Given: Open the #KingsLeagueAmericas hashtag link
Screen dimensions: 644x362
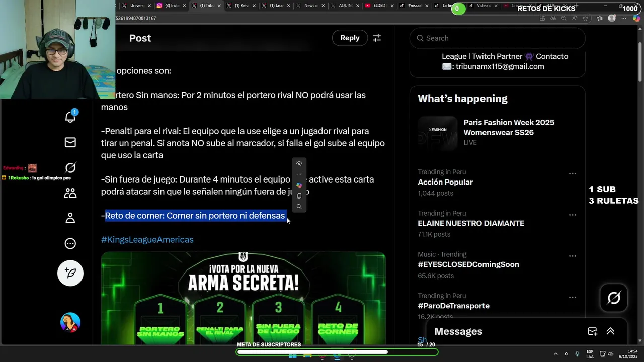Looking at the screenshot, I should (x=147, y=240).
